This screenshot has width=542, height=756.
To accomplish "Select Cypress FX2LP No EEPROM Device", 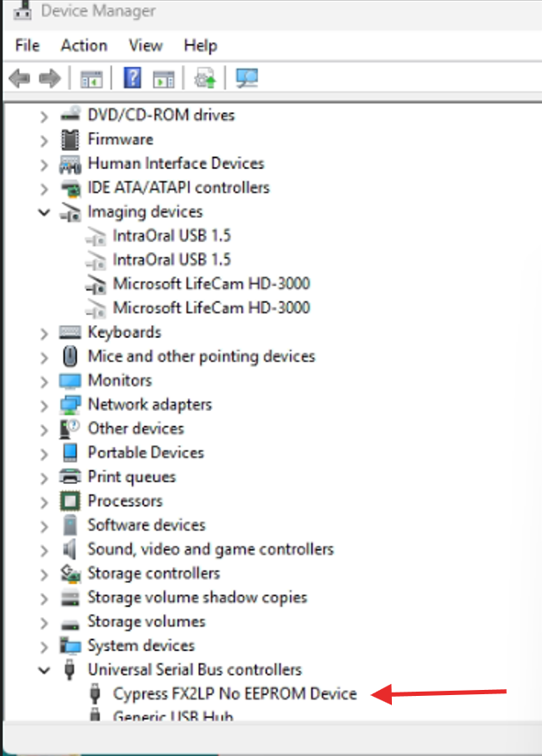I will coord(235,694).
